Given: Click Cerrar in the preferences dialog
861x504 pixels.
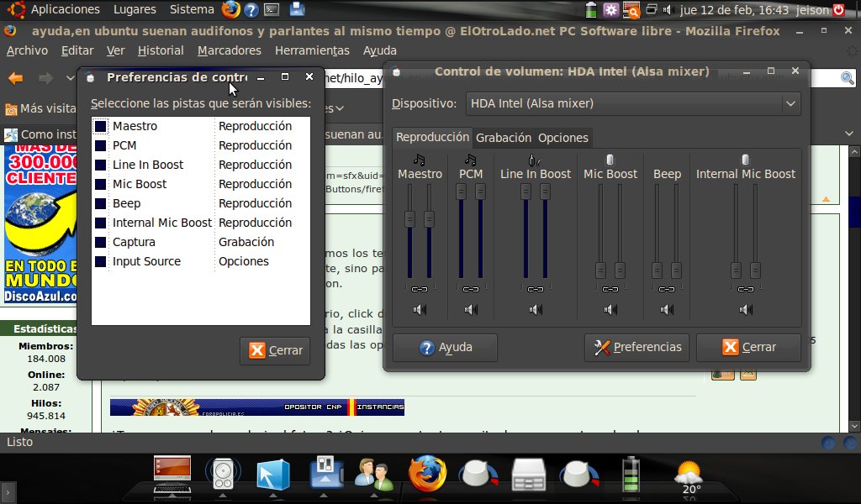Looking at the screenshot, I should coord(275,350).
